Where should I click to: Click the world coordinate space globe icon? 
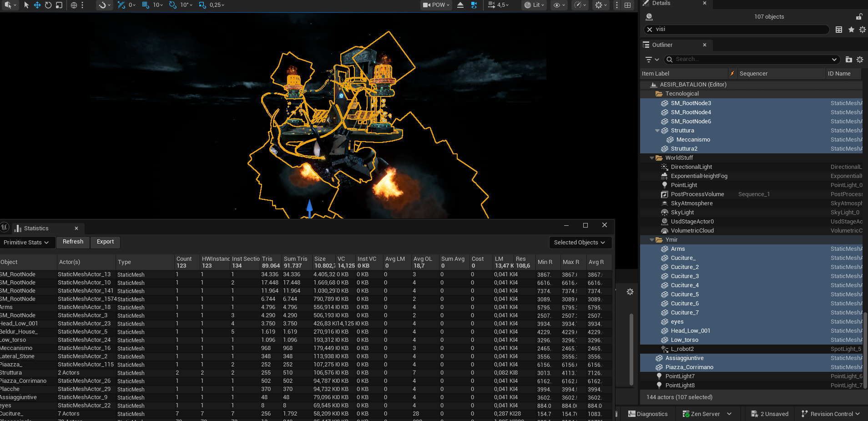[74, 5]
